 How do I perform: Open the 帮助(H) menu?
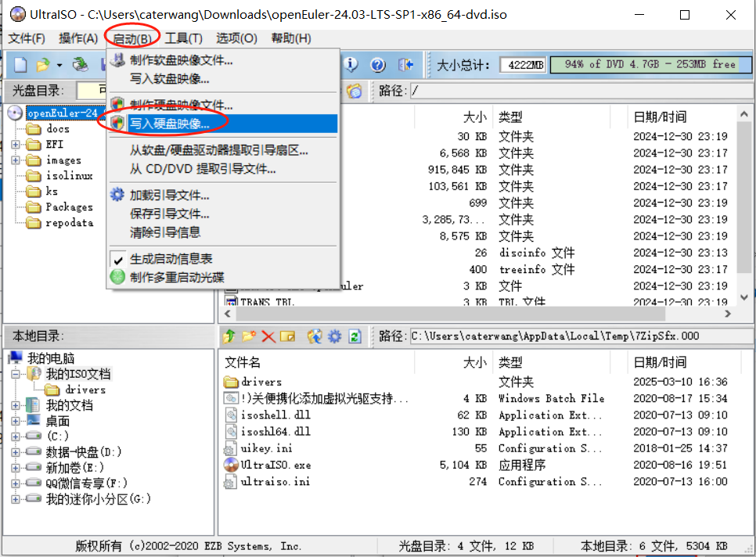pyautogui.click(x=291, y=38)
